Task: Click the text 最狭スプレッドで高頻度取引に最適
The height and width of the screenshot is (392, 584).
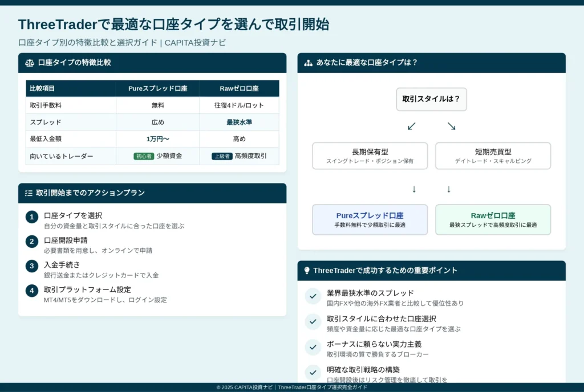Action: 493,225
